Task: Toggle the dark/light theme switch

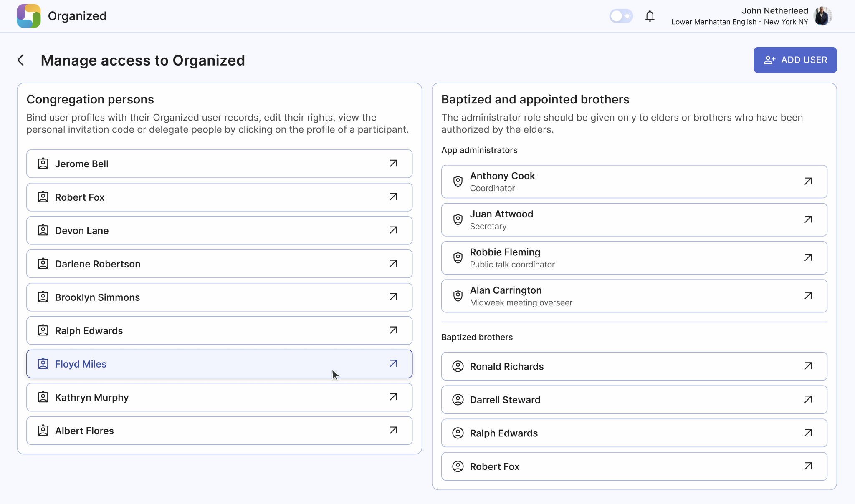Action: tap(621, 16)
